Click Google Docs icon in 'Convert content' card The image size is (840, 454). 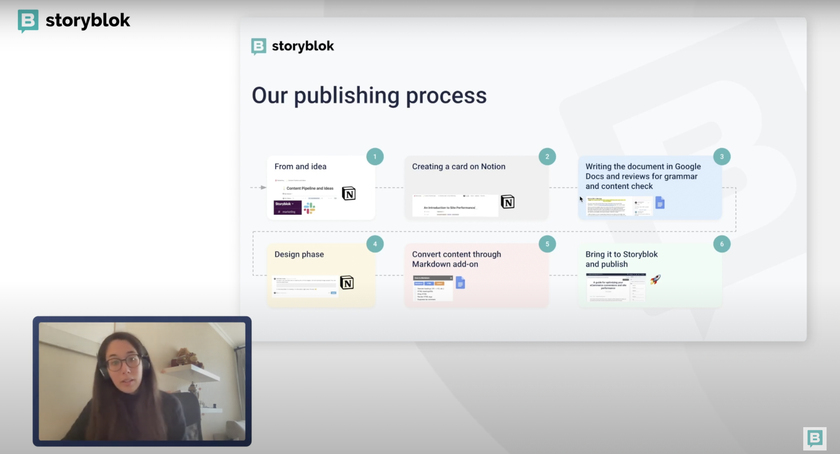[x=460, y=282]
